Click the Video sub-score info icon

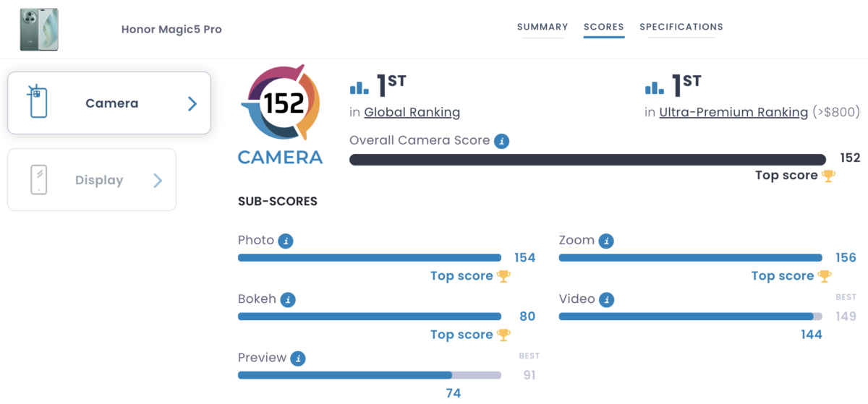[607, 299]
